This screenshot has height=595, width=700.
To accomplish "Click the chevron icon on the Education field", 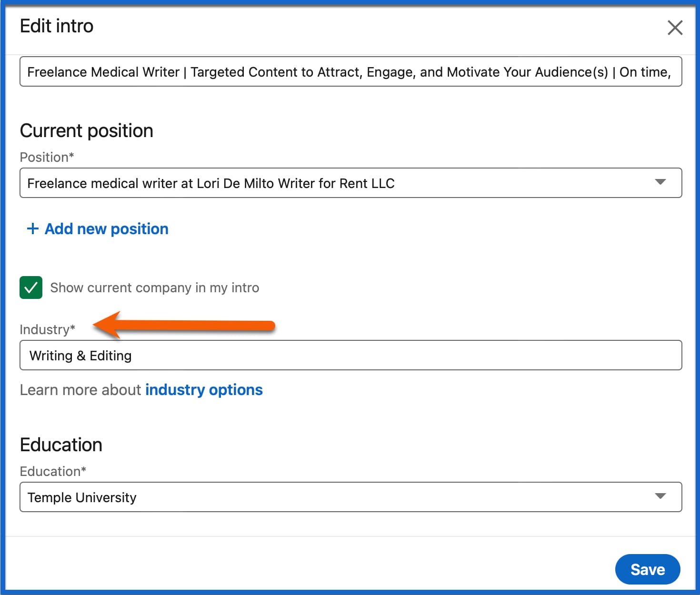I will [x=660, y=496].
